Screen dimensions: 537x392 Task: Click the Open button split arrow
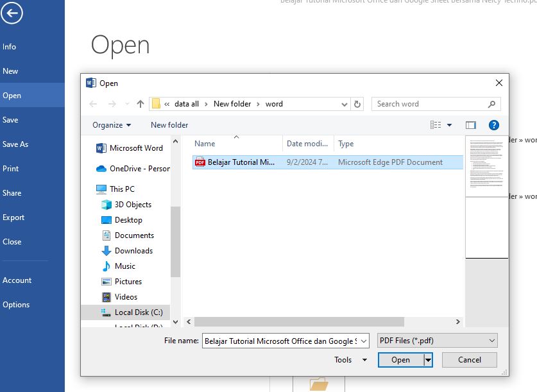(428, 360)
